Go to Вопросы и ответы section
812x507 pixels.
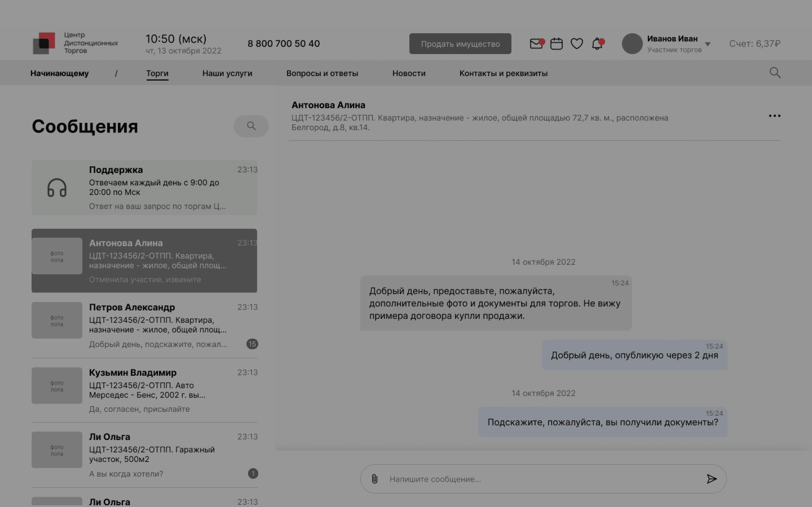point(322,73)
